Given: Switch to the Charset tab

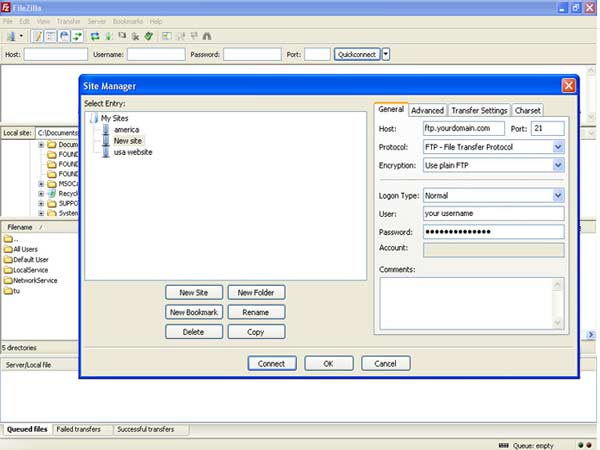Looking at the screenshot, I should tap(527, 111).
